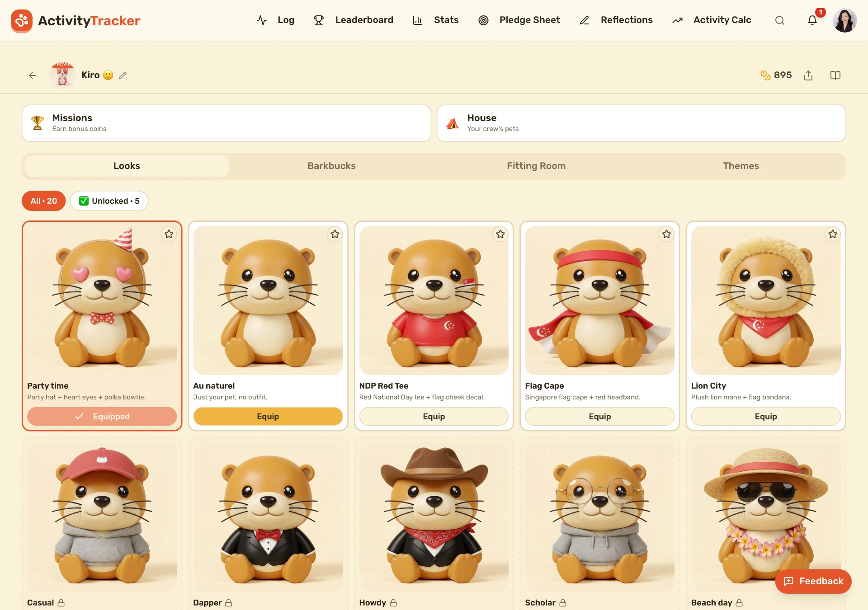Open the Stats page
The image size is (868, 610).
point(435,20)
